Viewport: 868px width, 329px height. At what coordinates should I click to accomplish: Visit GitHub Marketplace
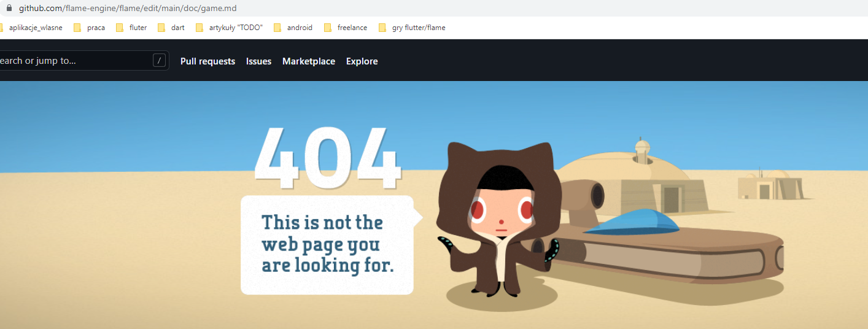coord(309,61)
